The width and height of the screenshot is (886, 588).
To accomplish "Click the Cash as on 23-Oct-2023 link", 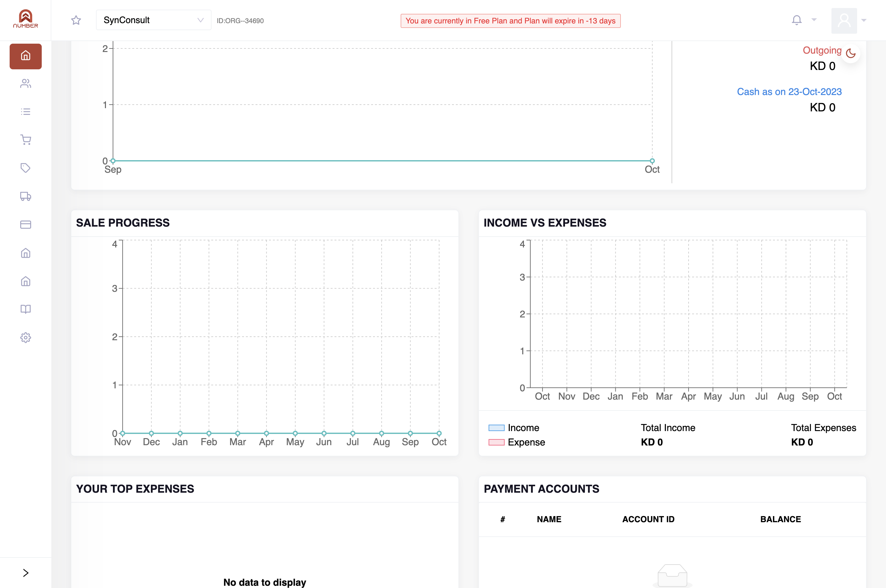I will click(x=789, y=92).
